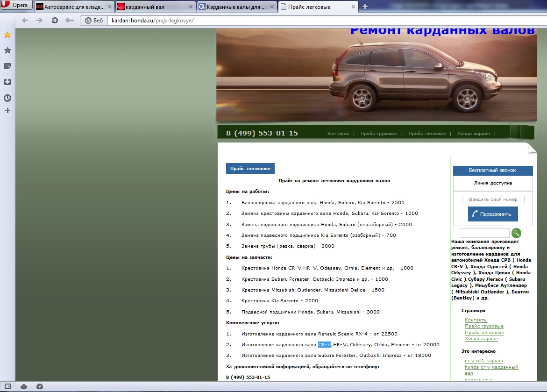Screen dimensions: 547x392
Task: Switch to the карданный вал tab
Action: pyautogui.click(x=155, y=7)
